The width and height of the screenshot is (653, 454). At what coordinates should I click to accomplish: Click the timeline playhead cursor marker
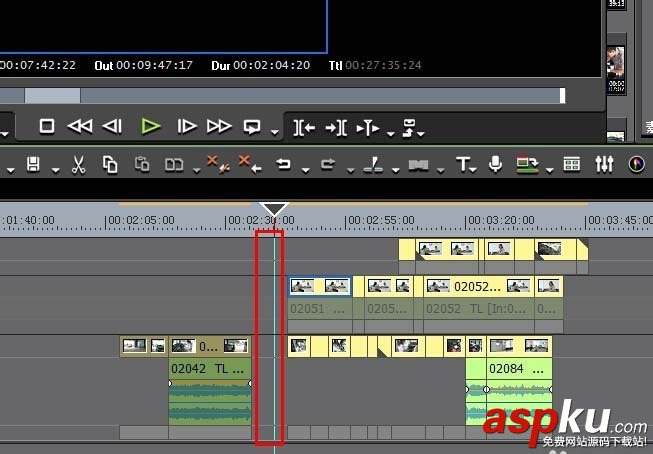pyautogui.click(x=274, y=209)
